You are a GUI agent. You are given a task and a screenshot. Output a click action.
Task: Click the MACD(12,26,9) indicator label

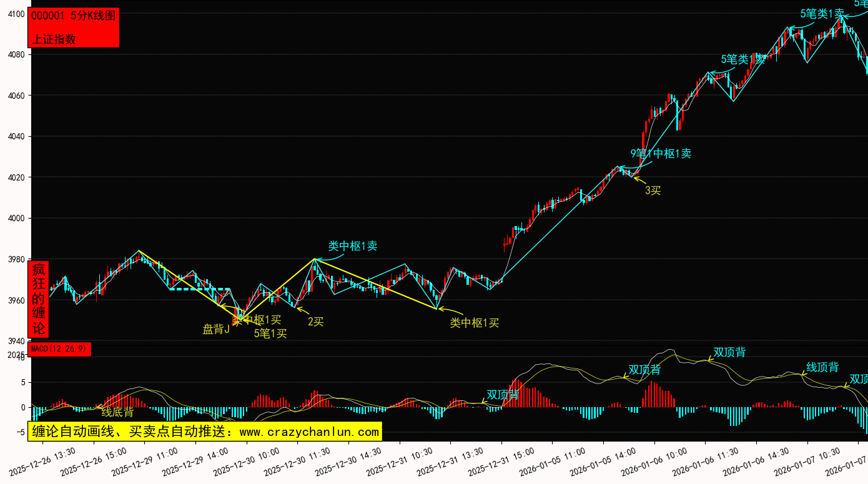coord(60,348)
